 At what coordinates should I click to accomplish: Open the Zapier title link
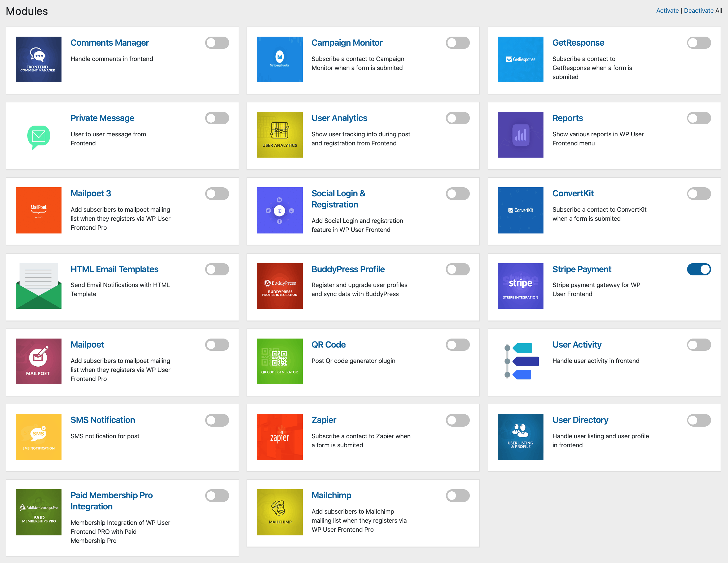(324, 420)
